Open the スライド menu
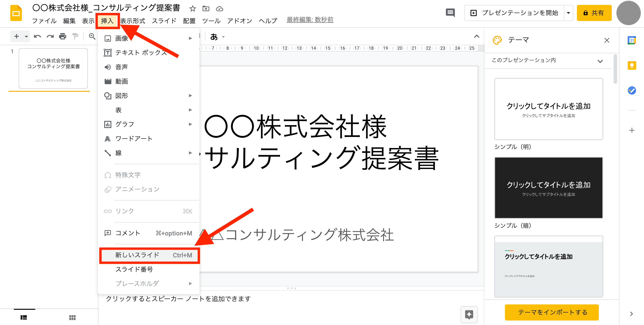The height and width of the screenshot is (325, 644). click(164, 21)
